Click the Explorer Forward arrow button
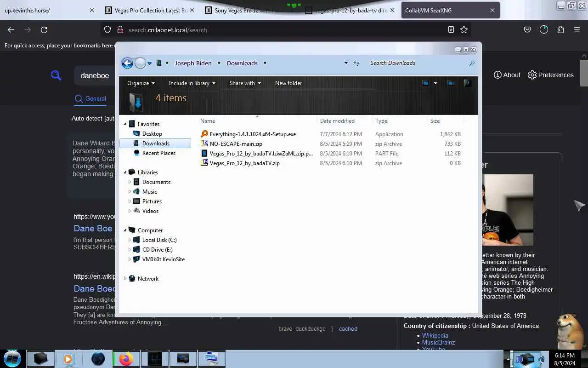Viewport: 588px width, 368px height. click(x=140, y=63)
